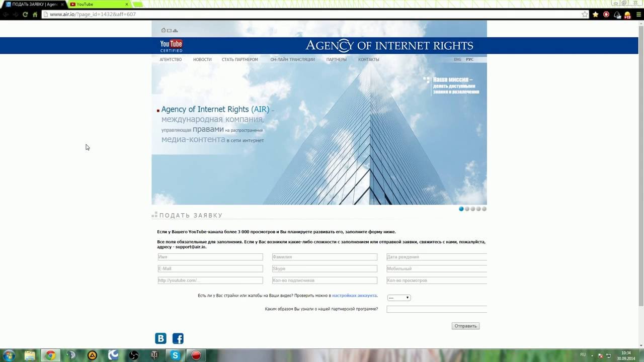Switch site language to ENG
Image resolution: width=644 pixels, height=362 pixels.
coord(457,59)
